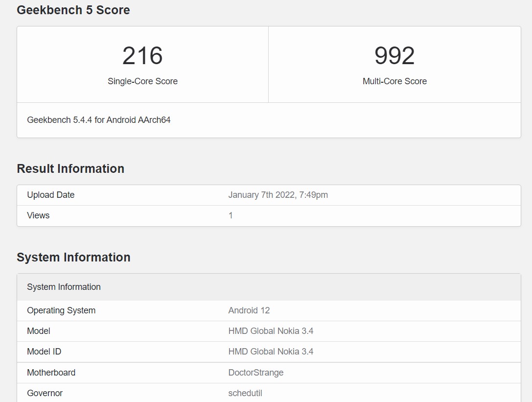Click the Single-Core Score label
The image size is (532, 402).
pos(142,81)
